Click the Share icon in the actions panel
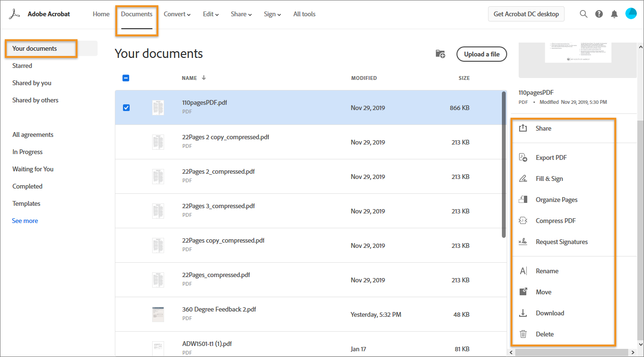Viewport: 644px width, 357px height. (523, 128)
